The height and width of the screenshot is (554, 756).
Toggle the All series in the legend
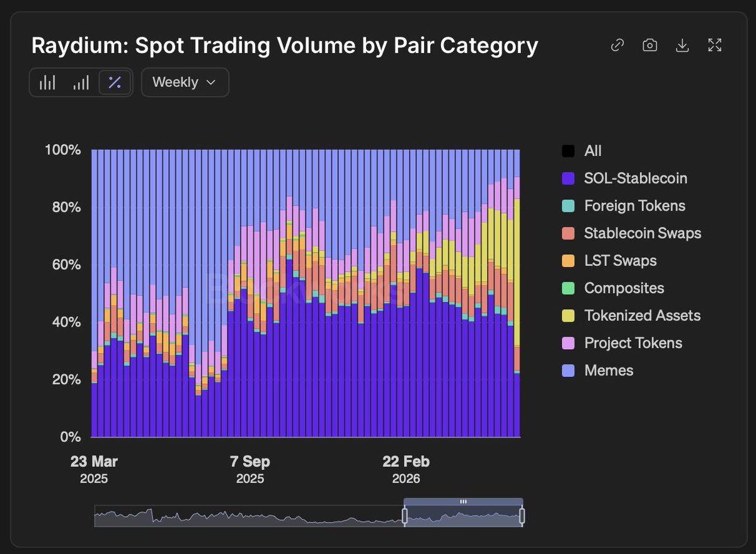[581, 151]
